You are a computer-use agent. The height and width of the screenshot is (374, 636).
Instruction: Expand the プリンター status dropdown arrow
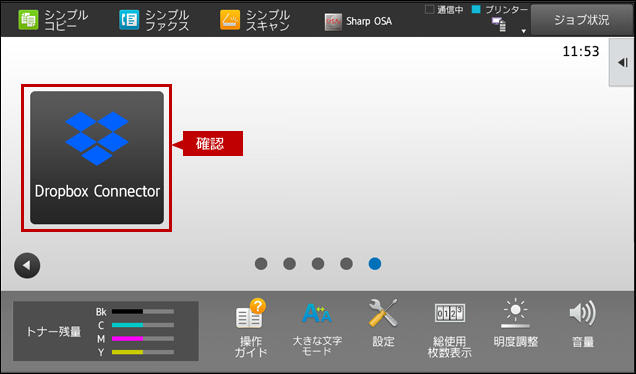point(523,31)
